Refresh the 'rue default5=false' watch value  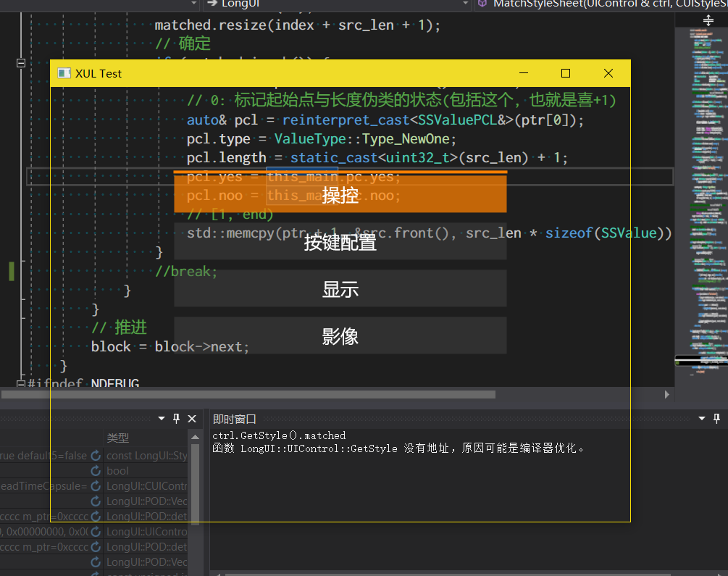coord(96,456)
